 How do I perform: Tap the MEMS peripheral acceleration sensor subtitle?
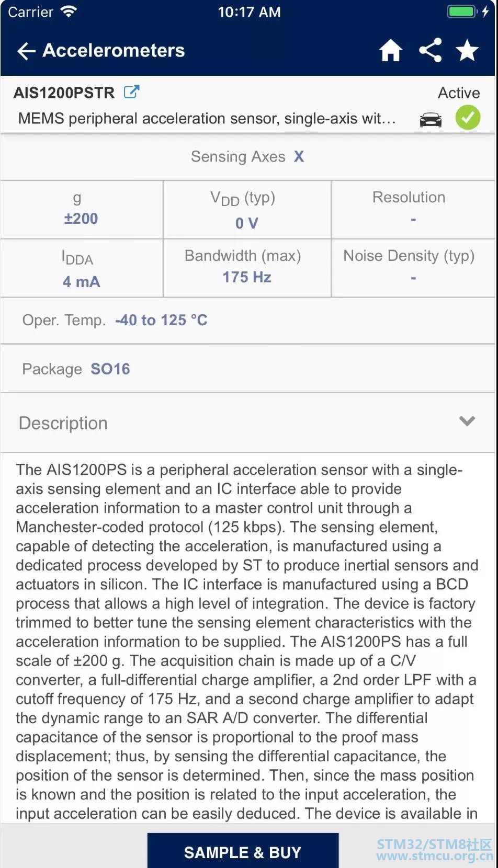(x=207, y=119)
